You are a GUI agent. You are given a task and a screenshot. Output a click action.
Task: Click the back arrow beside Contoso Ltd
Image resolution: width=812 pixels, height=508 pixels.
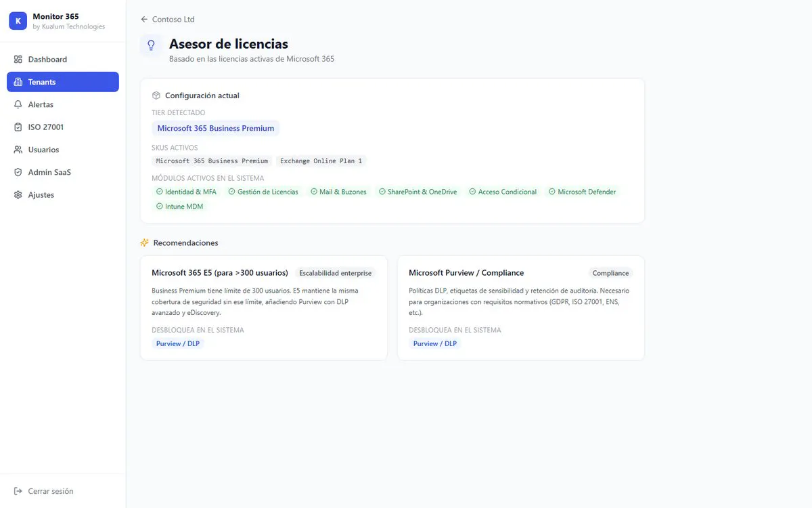click(x=144, y=20)
